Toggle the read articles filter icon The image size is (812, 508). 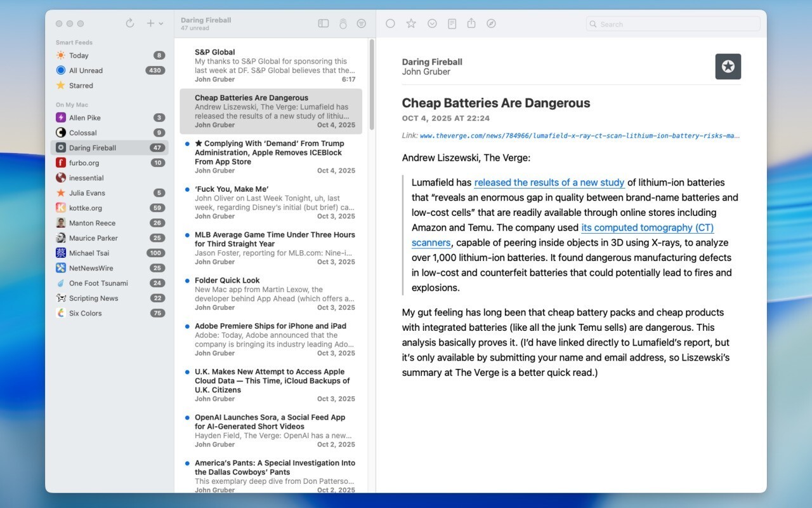(x=361, y=23)
